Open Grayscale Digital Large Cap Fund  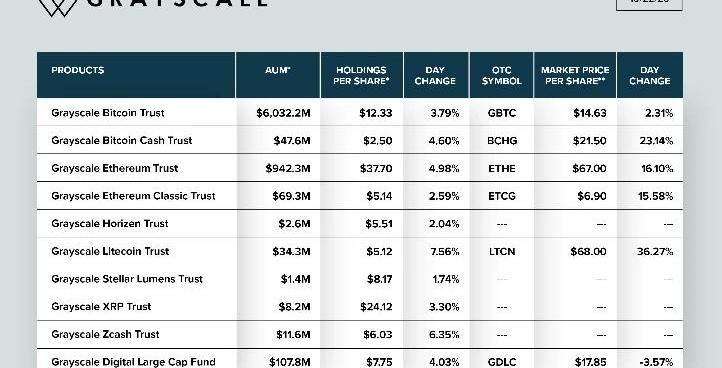point(133,362)
